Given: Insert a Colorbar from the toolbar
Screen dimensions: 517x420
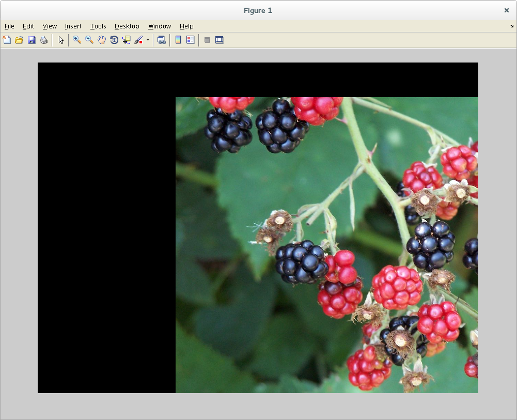Looking at the screenshot, I should coord(178,40).
